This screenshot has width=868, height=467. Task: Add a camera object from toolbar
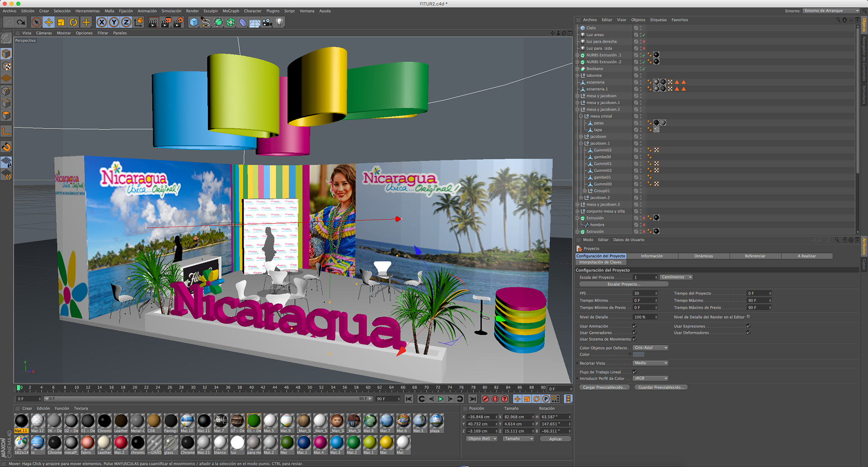tap(267, 22)
